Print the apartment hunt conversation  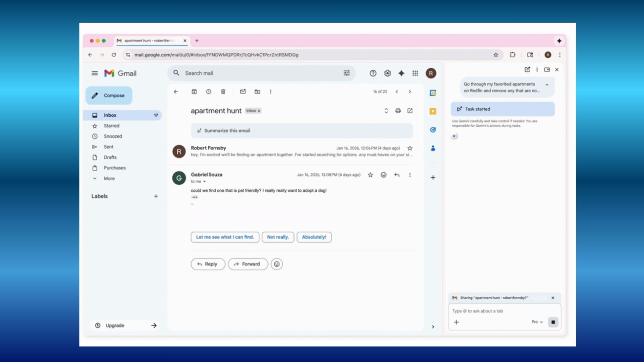pos(398,111)
